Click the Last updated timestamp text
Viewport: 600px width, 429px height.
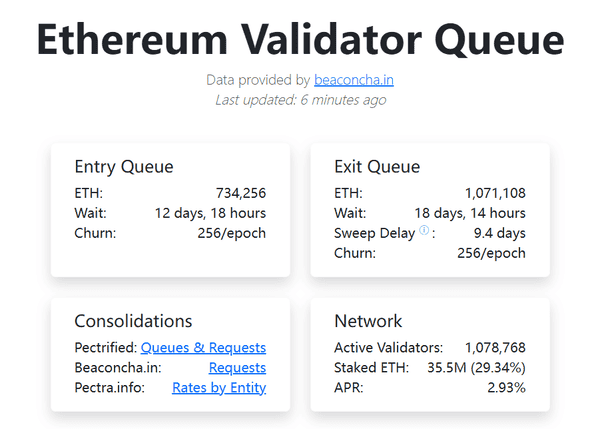pyautogui.click(x=300, y=99)
